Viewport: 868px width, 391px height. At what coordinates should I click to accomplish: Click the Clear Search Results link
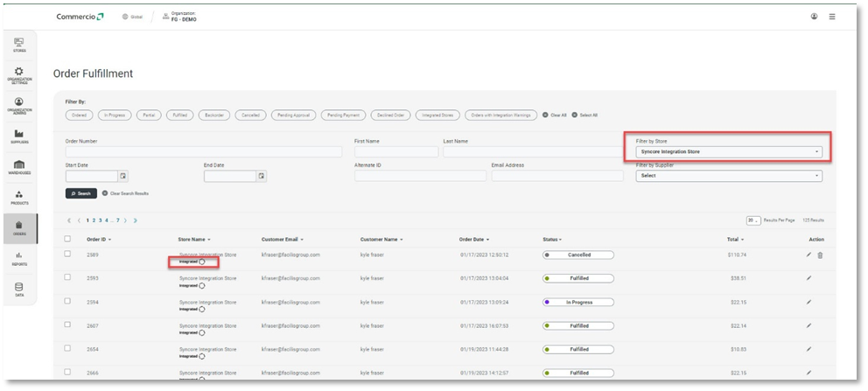125,193
